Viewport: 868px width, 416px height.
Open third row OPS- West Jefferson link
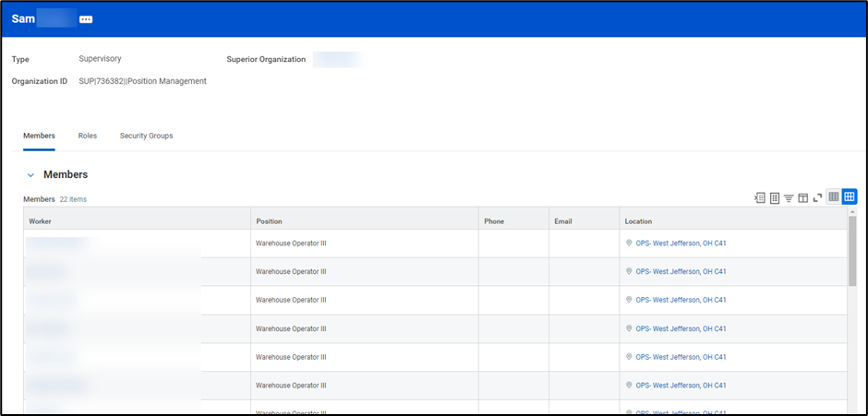(681, 300)
